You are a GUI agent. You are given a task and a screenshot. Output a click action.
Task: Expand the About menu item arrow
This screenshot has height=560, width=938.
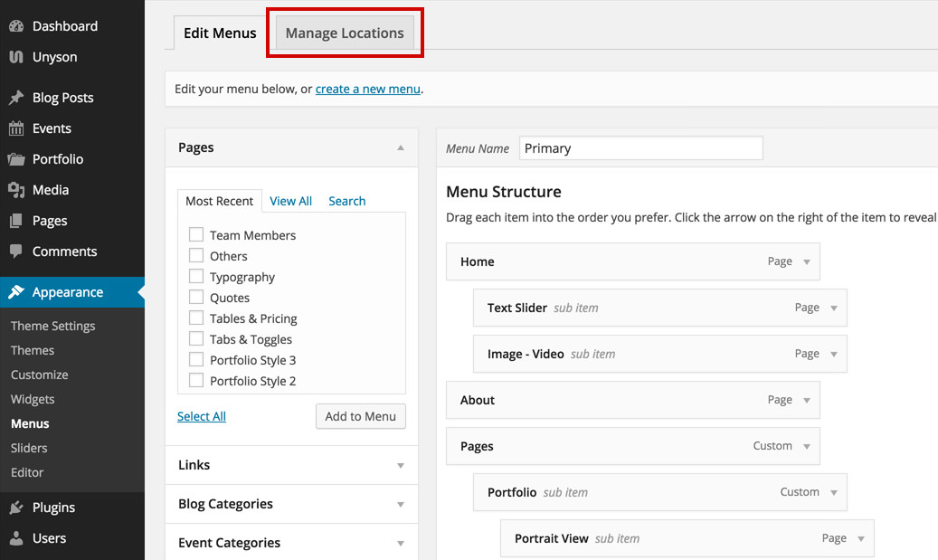(x=807, y=400)
